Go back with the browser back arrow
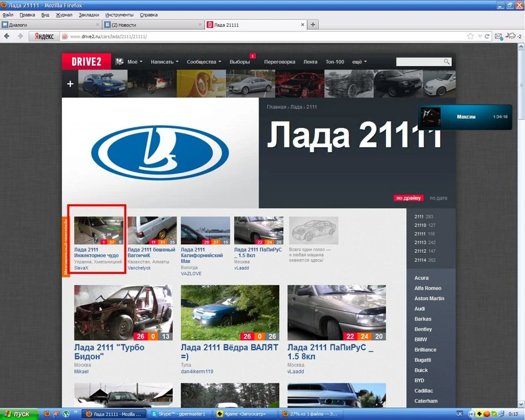This screenshot has width=525, height=420. coord(7,36)
